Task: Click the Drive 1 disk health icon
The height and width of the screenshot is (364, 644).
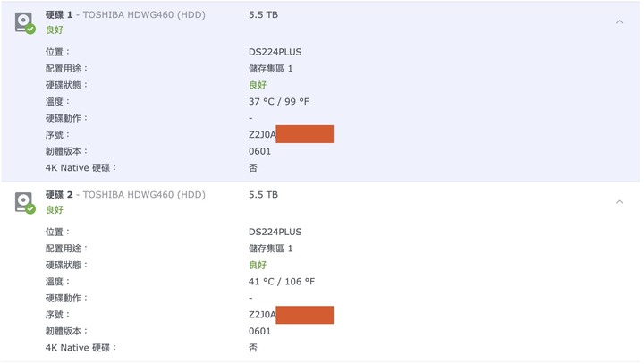Action: click(25, 23)
